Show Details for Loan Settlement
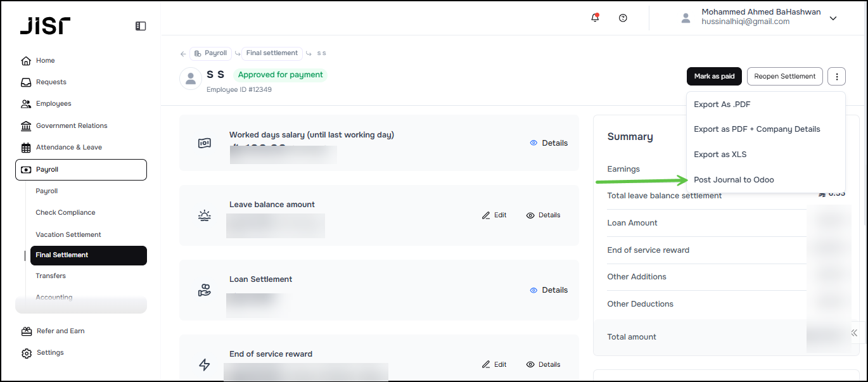Screen dimensions: 868x382 click(x=549, y=290)
